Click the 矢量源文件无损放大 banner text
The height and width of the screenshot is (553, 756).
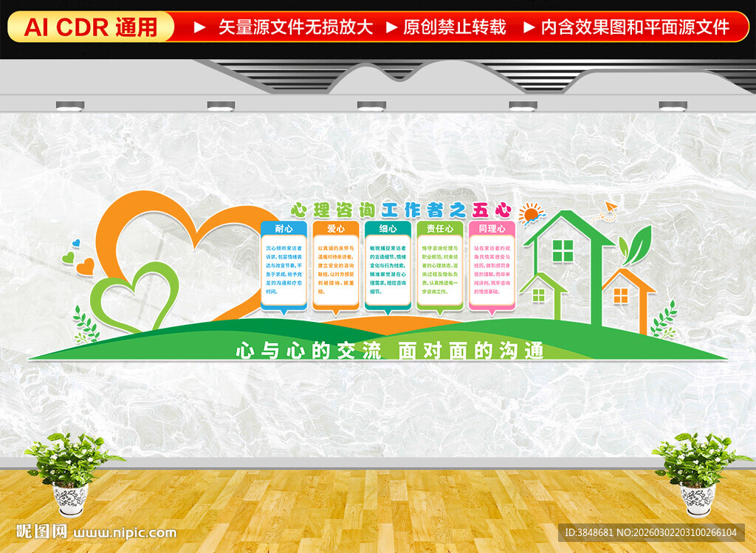point(295,27)
